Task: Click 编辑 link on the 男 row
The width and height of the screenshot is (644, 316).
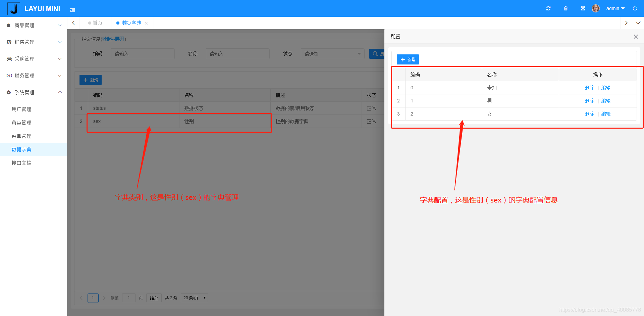Action: 606,100
